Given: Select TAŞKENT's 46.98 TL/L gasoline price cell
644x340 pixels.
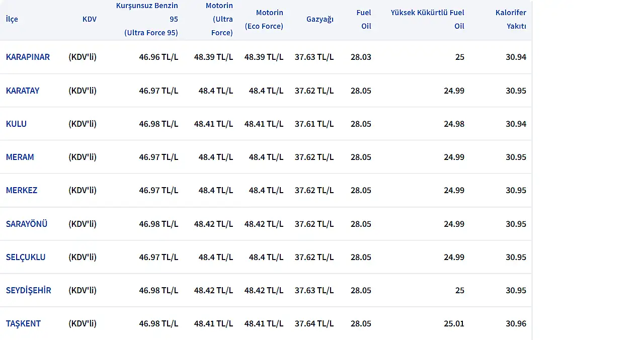Looking at the screenshot, I should point(158,323).
